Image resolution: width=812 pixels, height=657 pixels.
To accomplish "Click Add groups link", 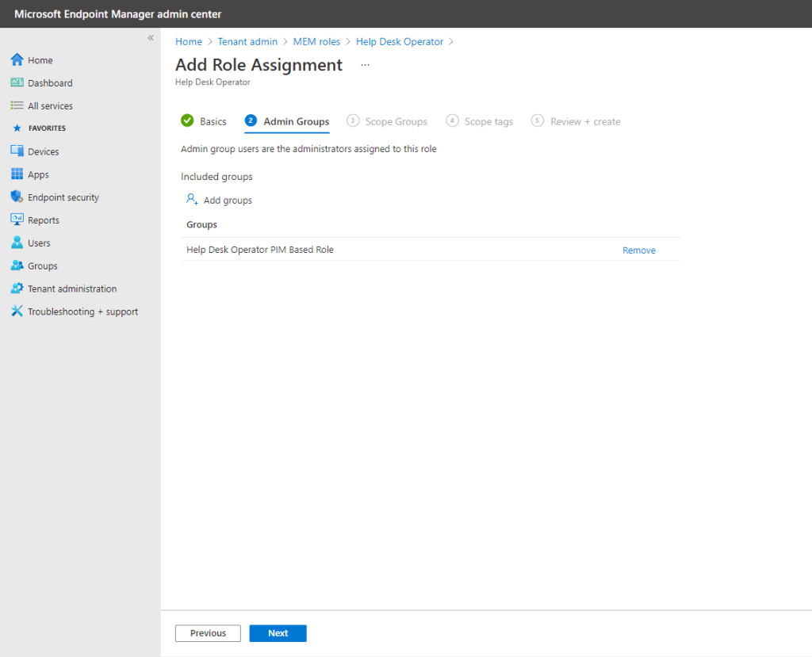I will pos(219,201).
